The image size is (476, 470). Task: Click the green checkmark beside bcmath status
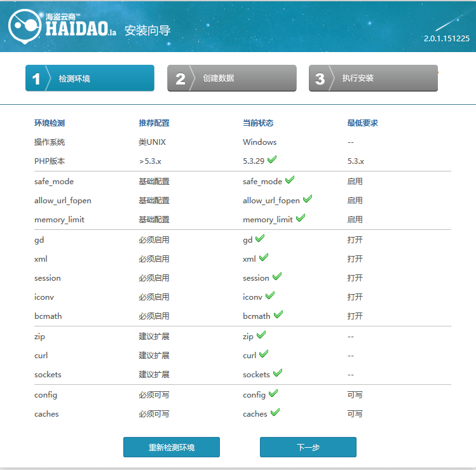click(278, 315)
